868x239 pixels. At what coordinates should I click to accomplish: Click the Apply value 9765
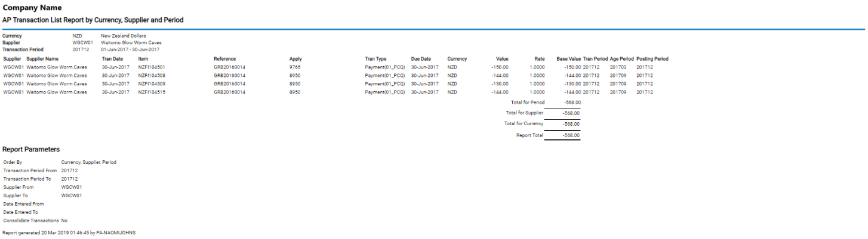(295, 67)
